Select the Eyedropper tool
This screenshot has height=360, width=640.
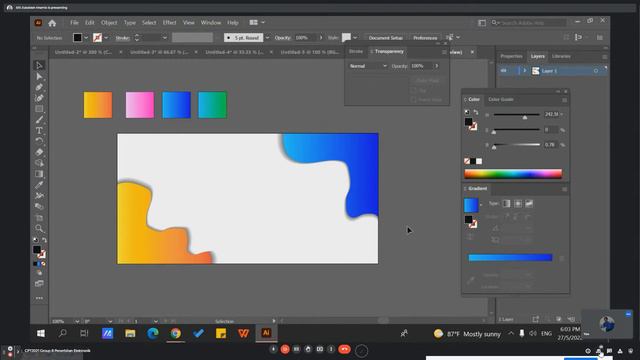(x=39, y=185)
